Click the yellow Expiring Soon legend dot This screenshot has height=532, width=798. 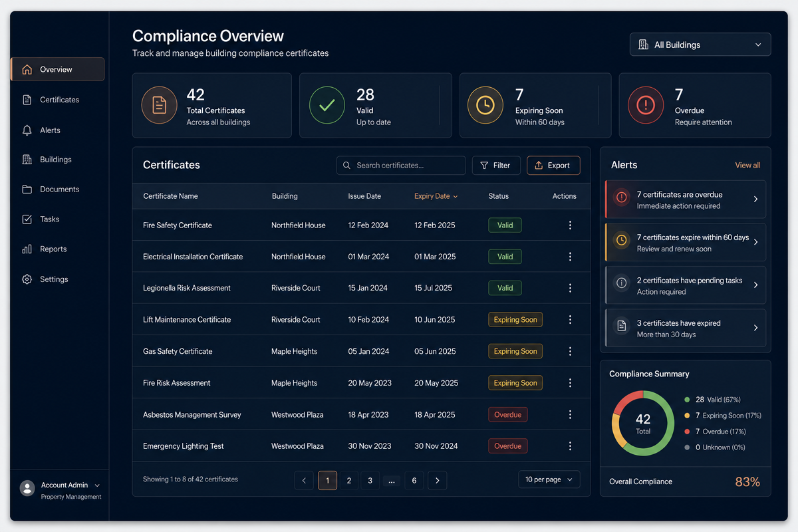(x=687, y=416)
